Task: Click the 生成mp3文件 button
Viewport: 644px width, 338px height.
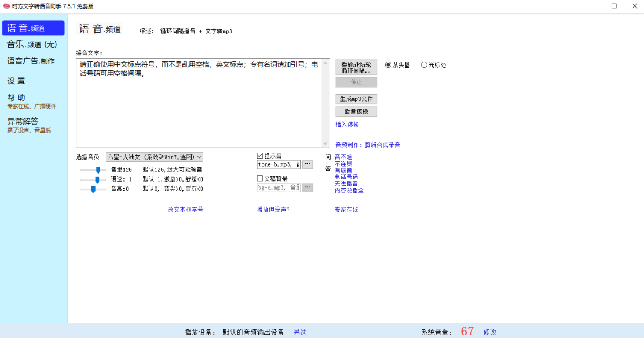Action: point(356,99)
